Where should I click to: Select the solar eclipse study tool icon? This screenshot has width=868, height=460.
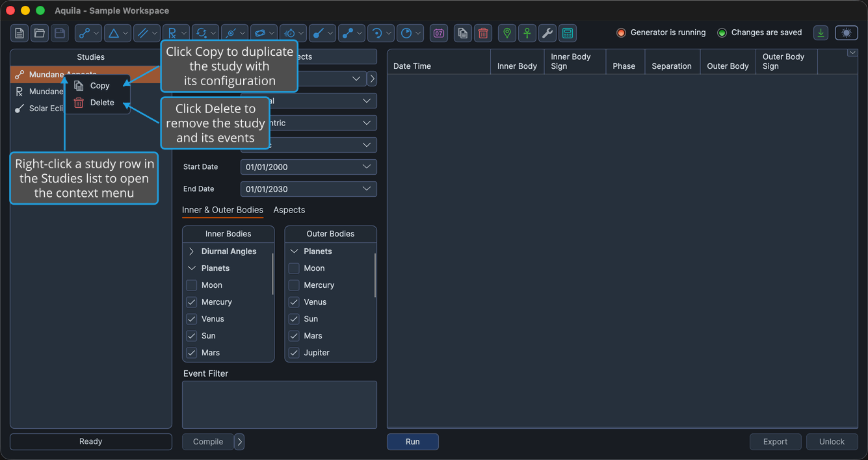318,33
